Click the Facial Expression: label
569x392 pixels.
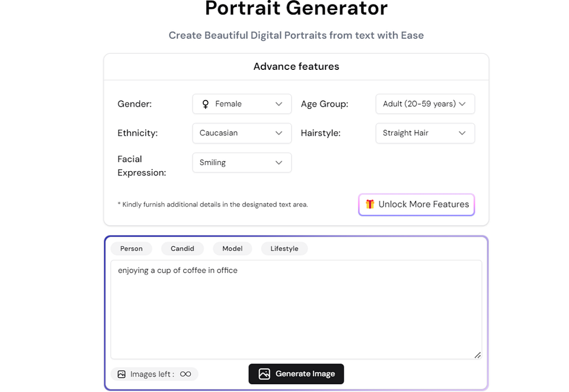(x=142, y=166)
